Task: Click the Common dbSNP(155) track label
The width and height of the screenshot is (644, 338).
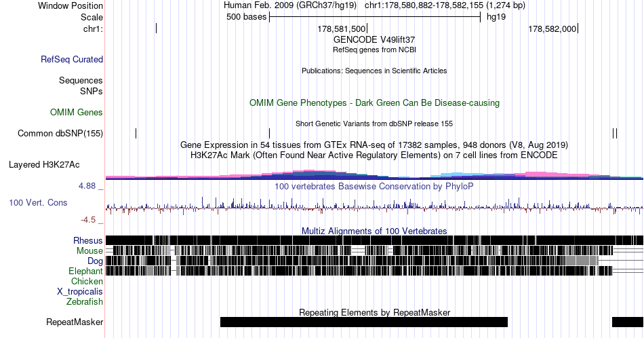Action: tap(60, 133)
